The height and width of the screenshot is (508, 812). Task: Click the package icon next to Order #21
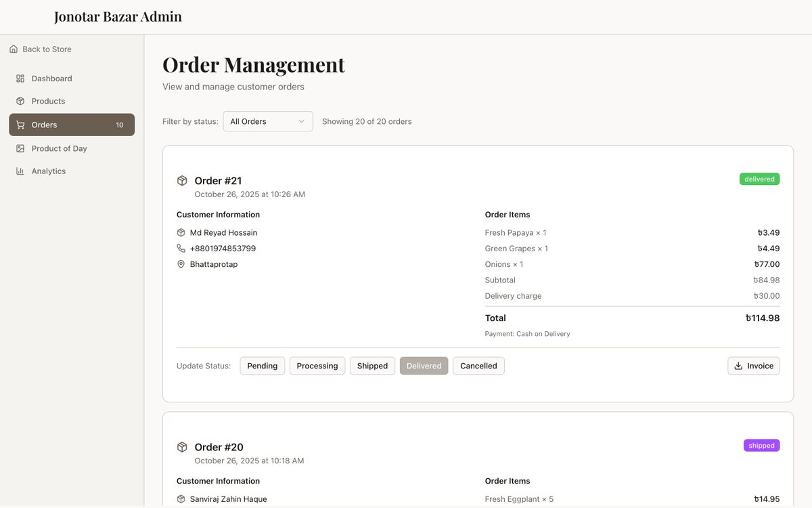[x=182, y=181]
